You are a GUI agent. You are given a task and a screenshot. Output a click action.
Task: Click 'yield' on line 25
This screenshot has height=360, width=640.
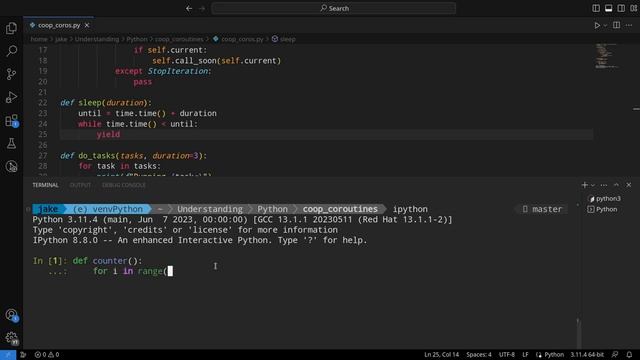pyautogui.click(x=108, y=134)
